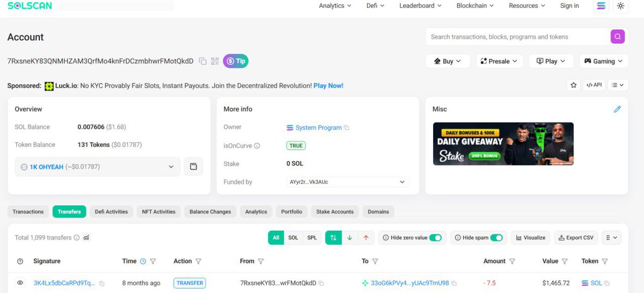Open the token wallet view icon button
This screenshot has width=644, height=293.
pyautogui.click(x=194, y=167)
